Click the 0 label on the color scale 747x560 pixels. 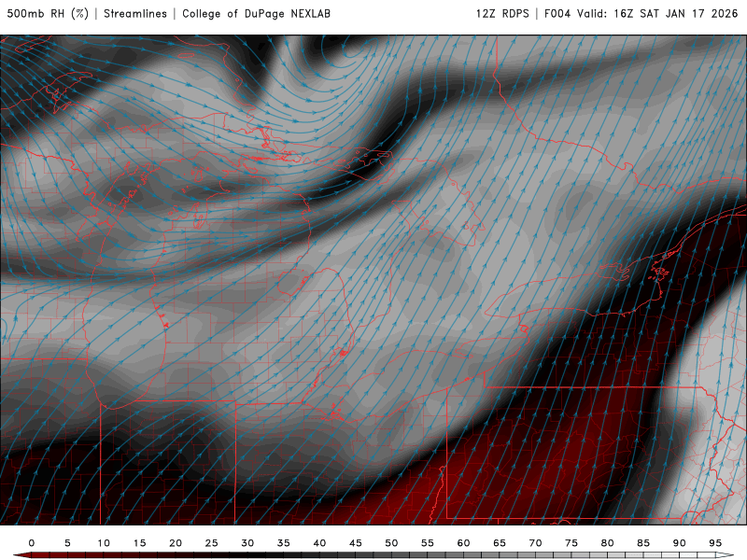[x=32, y=543]
